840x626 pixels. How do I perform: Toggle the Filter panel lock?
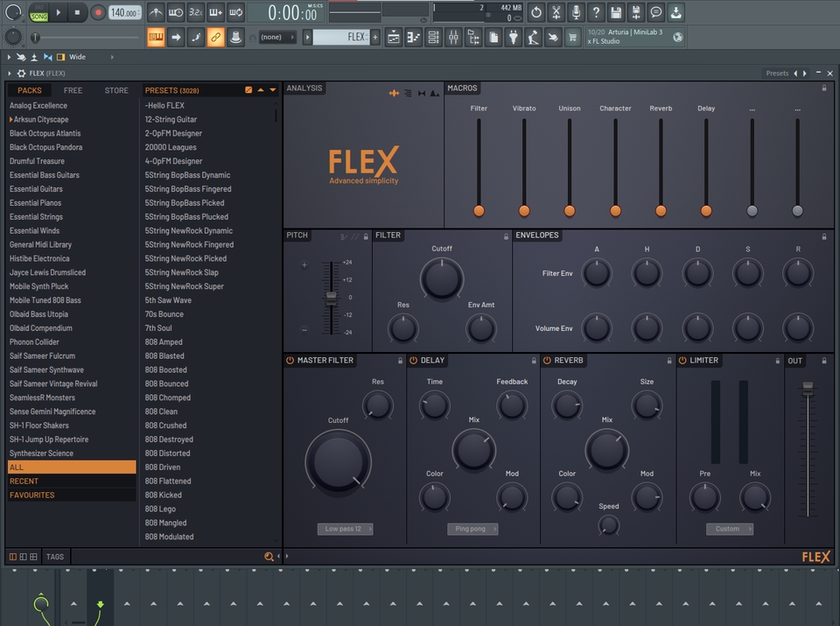[x=506, y=236]
